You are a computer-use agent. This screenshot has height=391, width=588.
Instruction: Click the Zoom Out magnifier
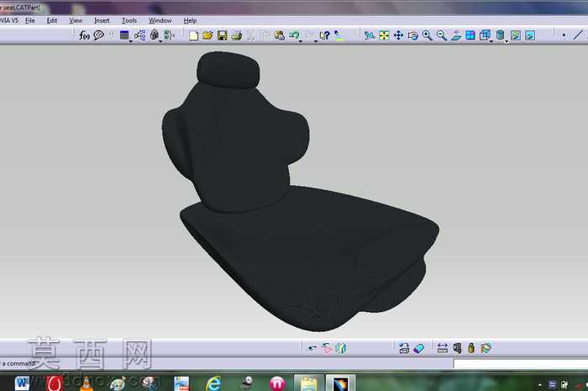(442, 35)
